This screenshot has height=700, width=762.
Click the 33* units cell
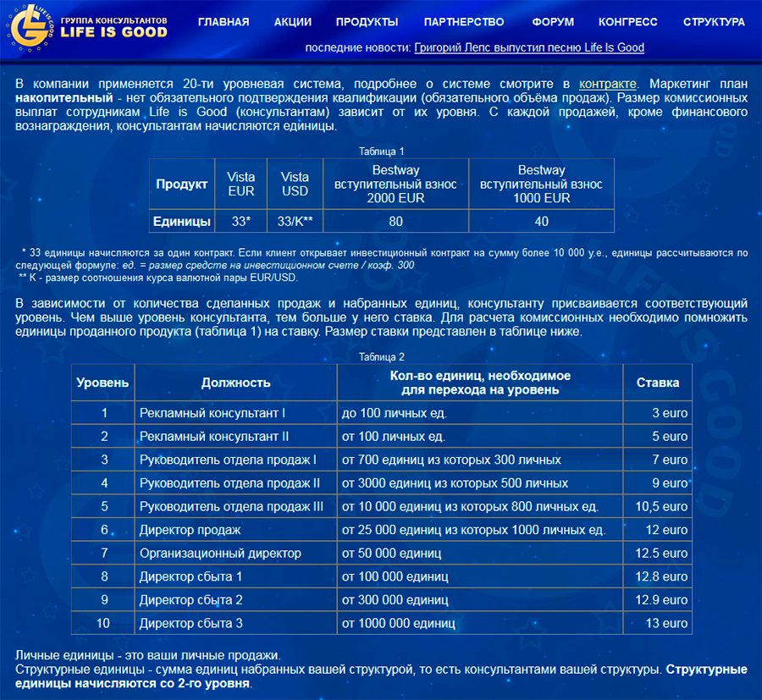(241, 222)
